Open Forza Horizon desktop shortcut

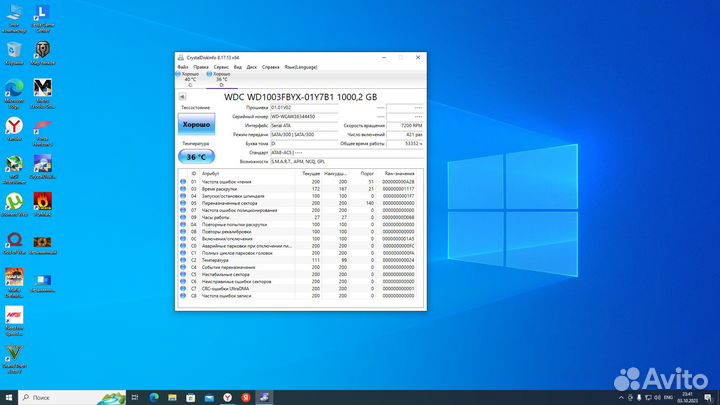tap(42, 132)
